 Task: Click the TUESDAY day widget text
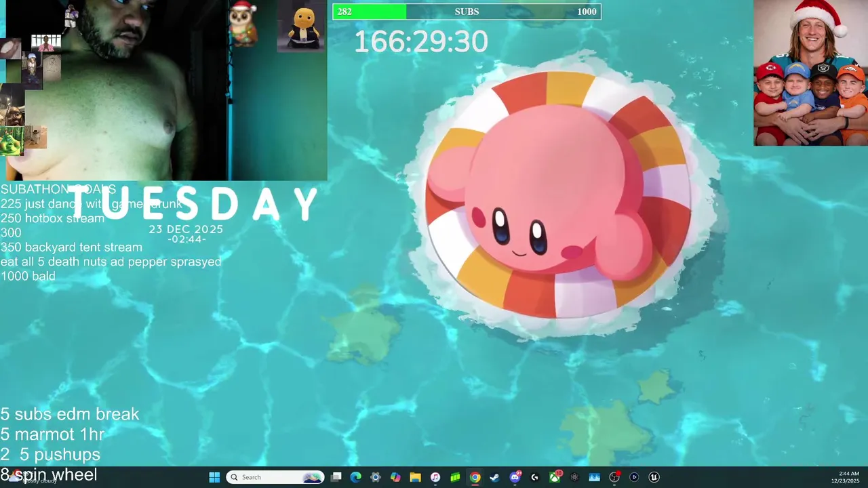pyautogui.click(x=193, y=203)
